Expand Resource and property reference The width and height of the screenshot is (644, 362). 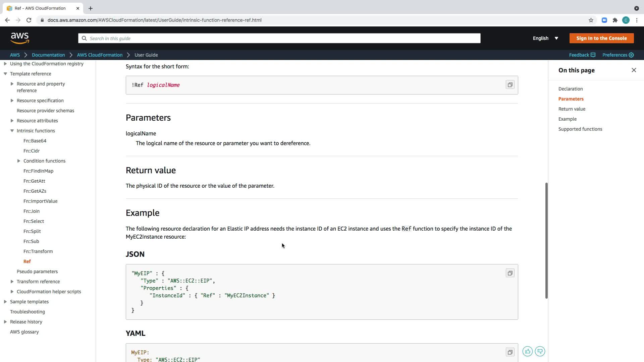(x=12, y=84)
